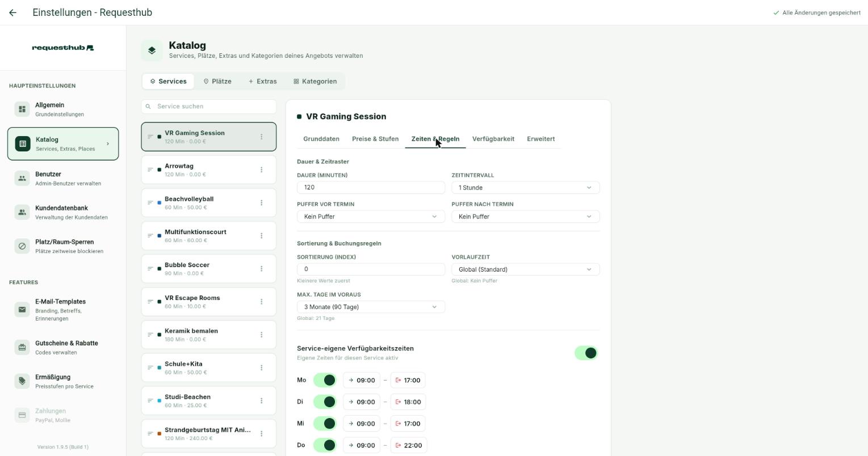
Task: Toggle Thursday (Do) availability switch
Action: tap(325, 445)
